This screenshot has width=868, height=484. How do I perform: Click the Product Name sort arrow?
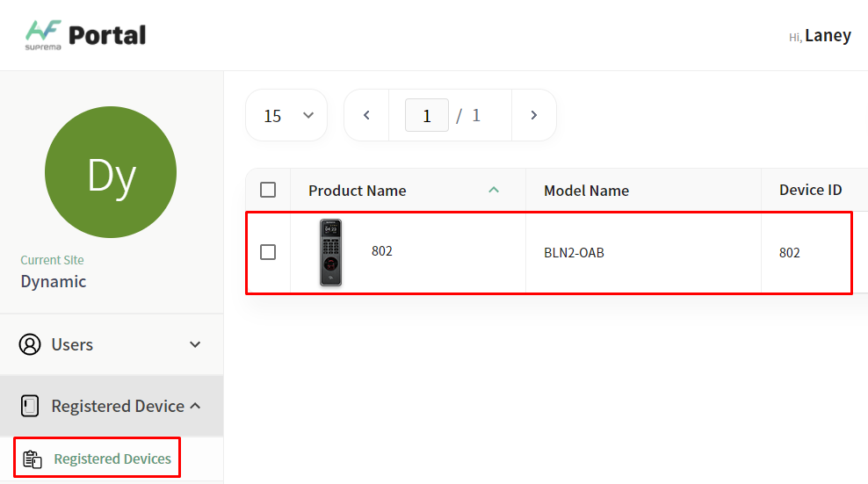pyautogui.click(x=494, y=190)
